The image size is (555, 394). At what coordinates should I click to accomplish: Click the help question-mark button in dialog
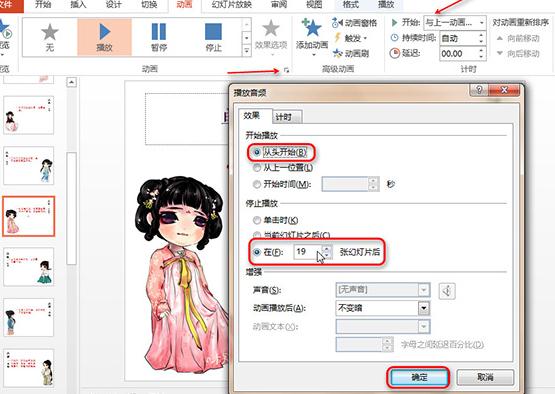(479, 90)
